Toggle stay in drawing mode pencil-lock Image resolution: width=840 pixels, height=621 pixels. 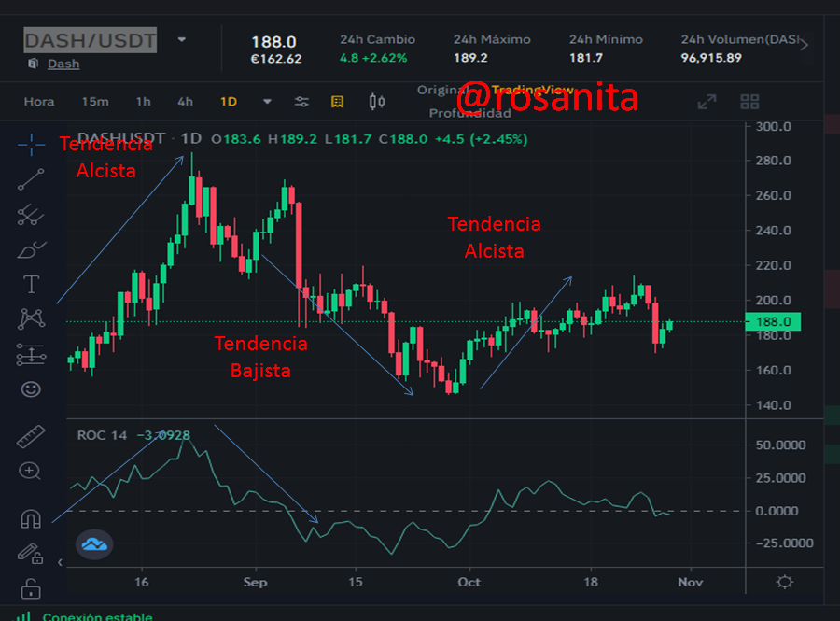[x=30, y=554]
